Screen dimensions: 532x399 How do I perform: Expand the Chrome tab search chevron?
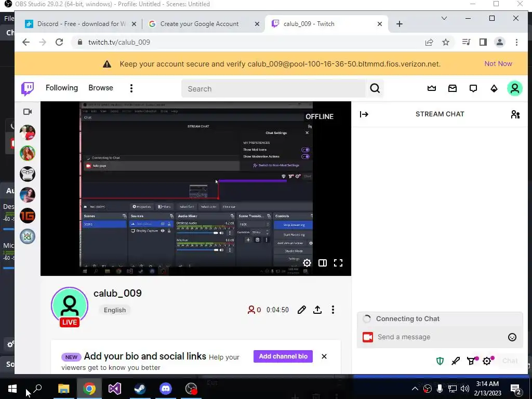tap(444, 18)
